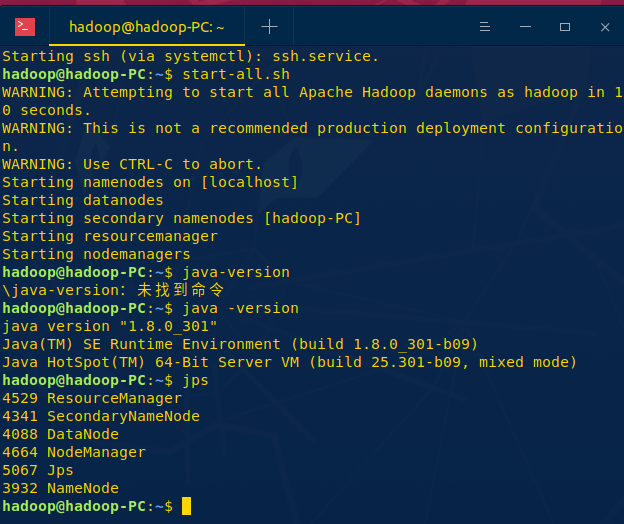Click the "Starting datanodes" output line
Viewport: 624px width, 524px height.
(x=83, y=200)
